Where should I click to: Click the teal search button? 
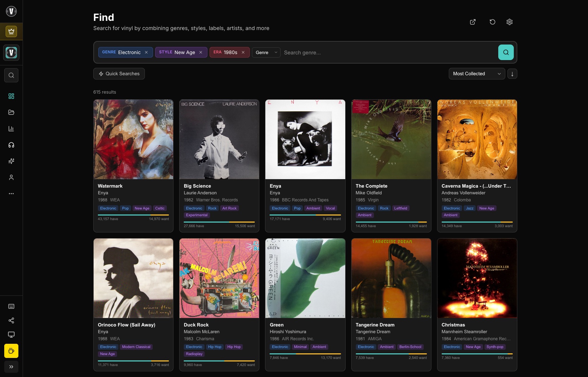point(506,52)
